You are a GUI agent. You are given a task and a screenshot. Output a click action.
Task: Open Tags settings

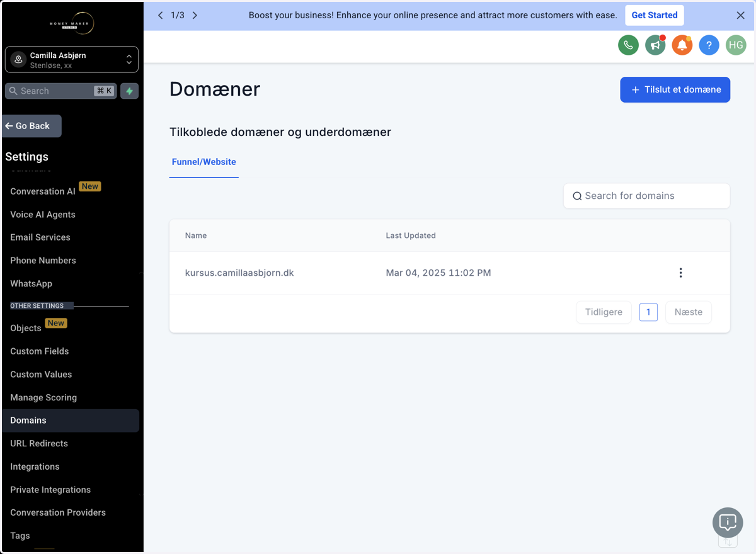[x=20, y=536]
